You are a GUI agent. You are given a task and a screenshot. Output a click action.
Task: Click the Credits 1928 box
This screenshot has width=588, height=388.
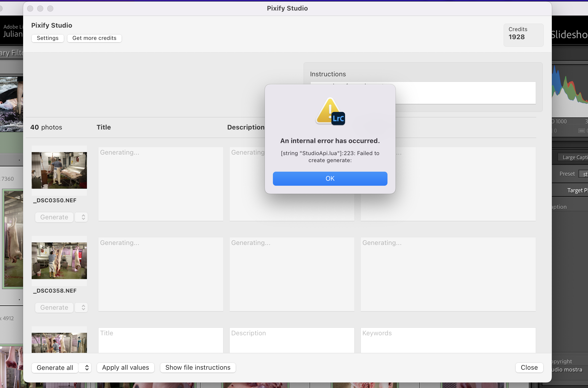click(x=523, y=35)
